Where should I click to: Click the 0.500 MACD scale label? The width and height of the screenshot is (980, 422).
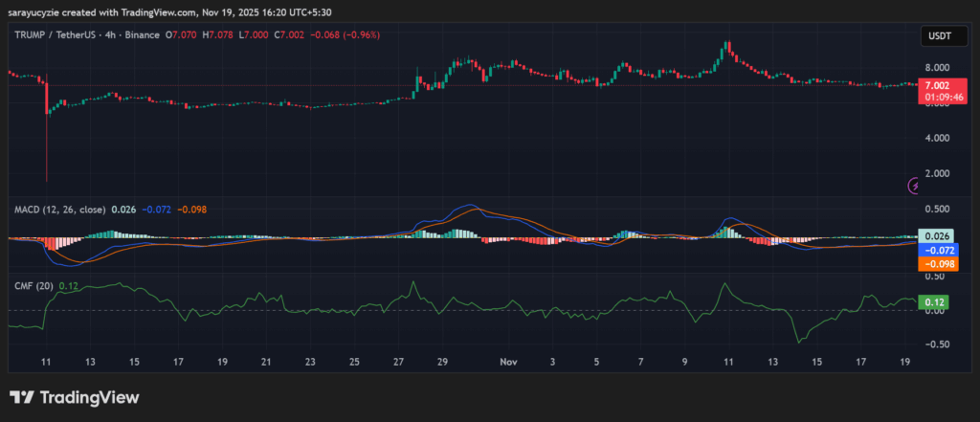934,209
